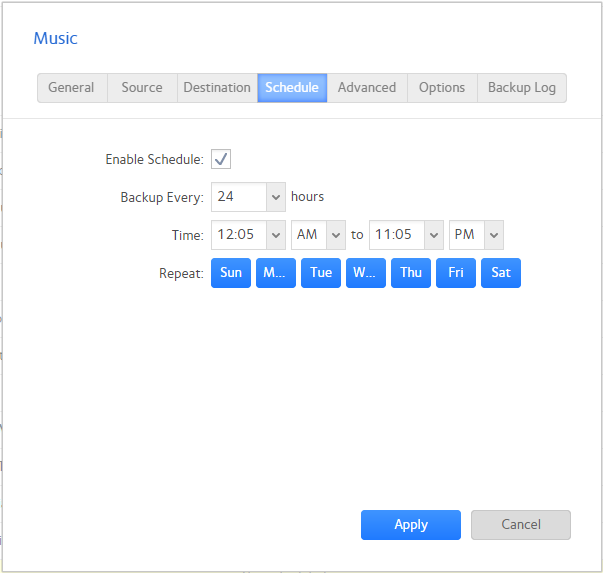The image size is (603, 573).
Task: Click the Apply button
Action: click(411, 525)
